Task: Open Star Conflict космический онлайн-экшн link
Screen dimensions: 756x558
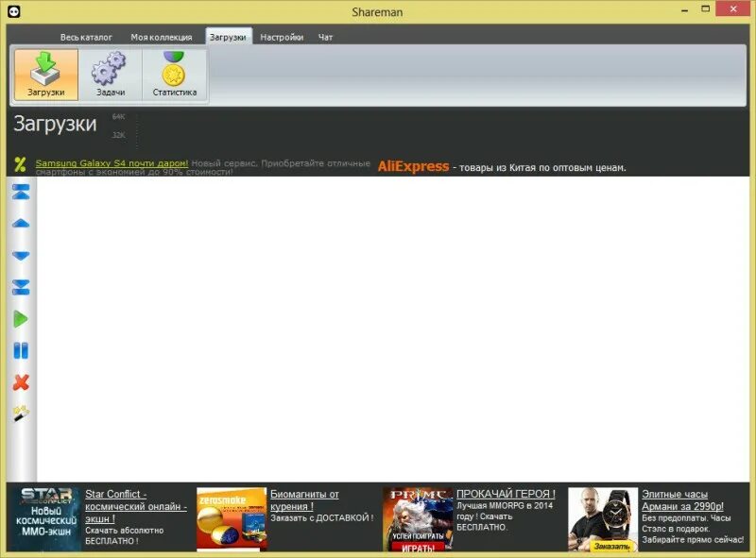Action: coord(135,506)
